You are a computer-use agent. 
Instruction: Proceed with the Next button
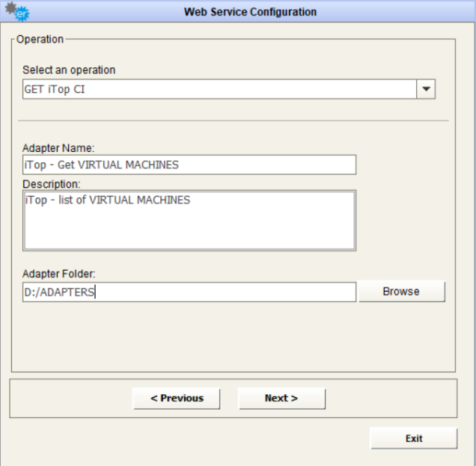pos(281,398)
